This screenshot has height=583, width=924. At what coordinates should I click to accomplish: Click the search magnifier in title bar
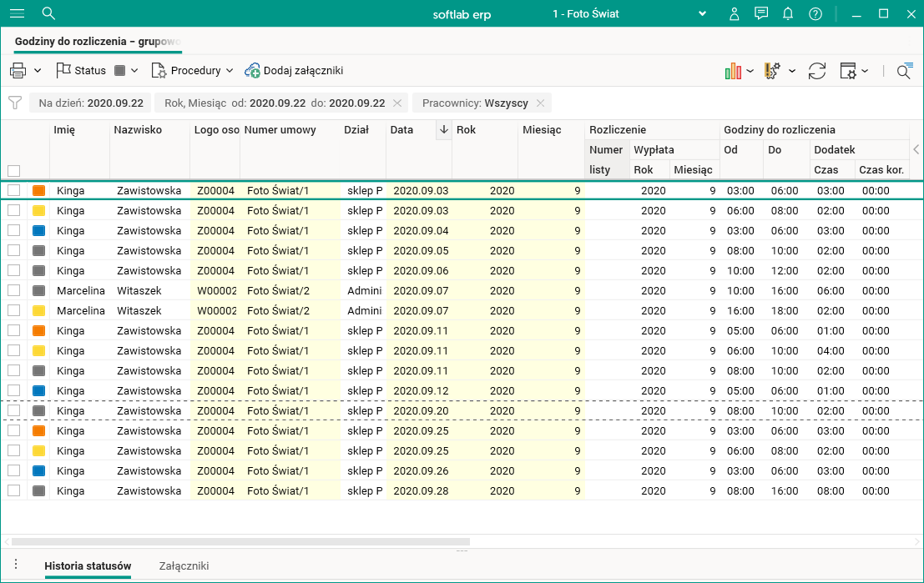(x=48, y=13)
